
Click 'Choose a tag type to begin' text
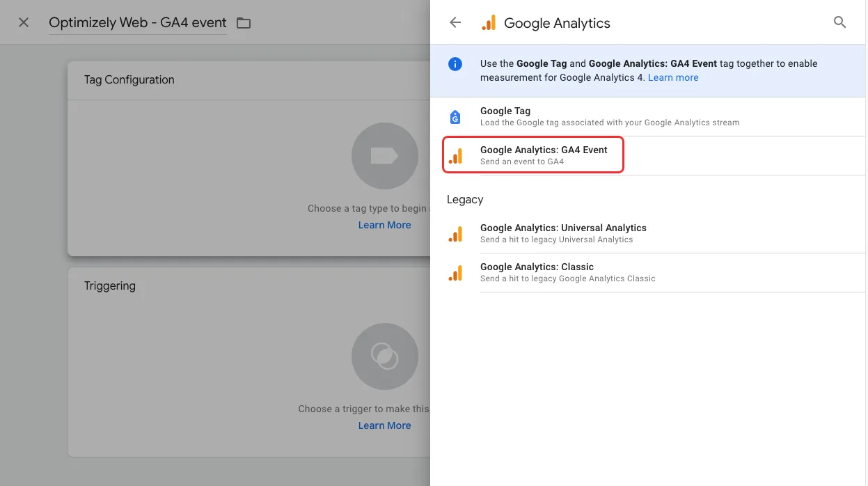pyautogui.click(x=367, y=208)
